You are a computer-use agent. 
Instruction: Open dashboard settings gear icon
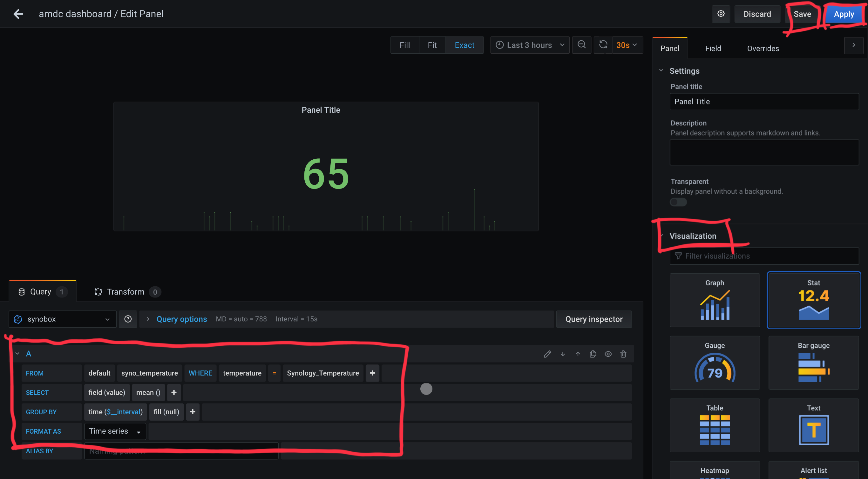[x=721, y=14]
